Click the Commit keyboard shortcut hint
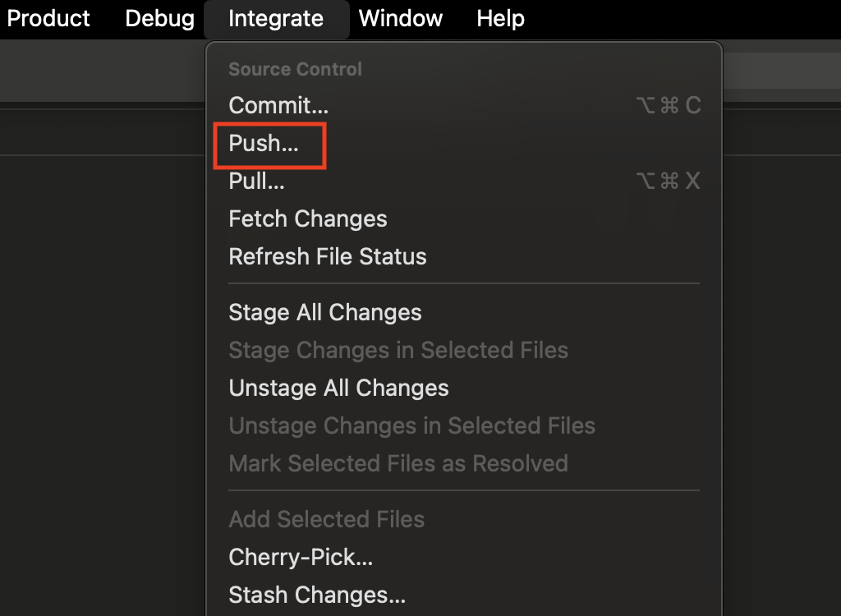 coord(669,105)
